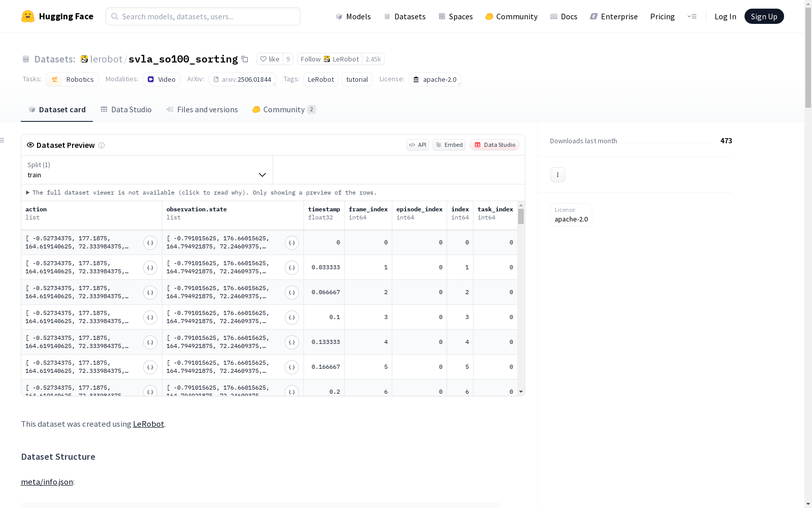Open the LeRobot link in description

[x=148, y=424]
